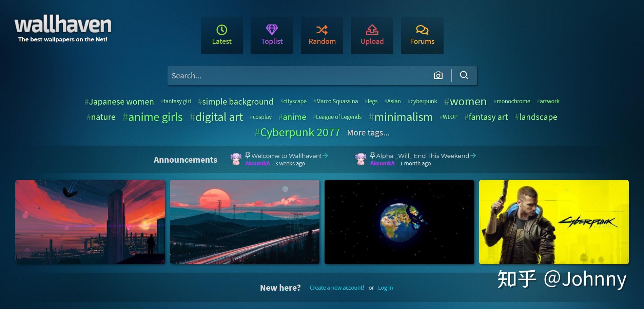The image size is (644, 309).
Task: Click avatar beside Welcome to Wallhaven announcement
Action: pos(236,159)
